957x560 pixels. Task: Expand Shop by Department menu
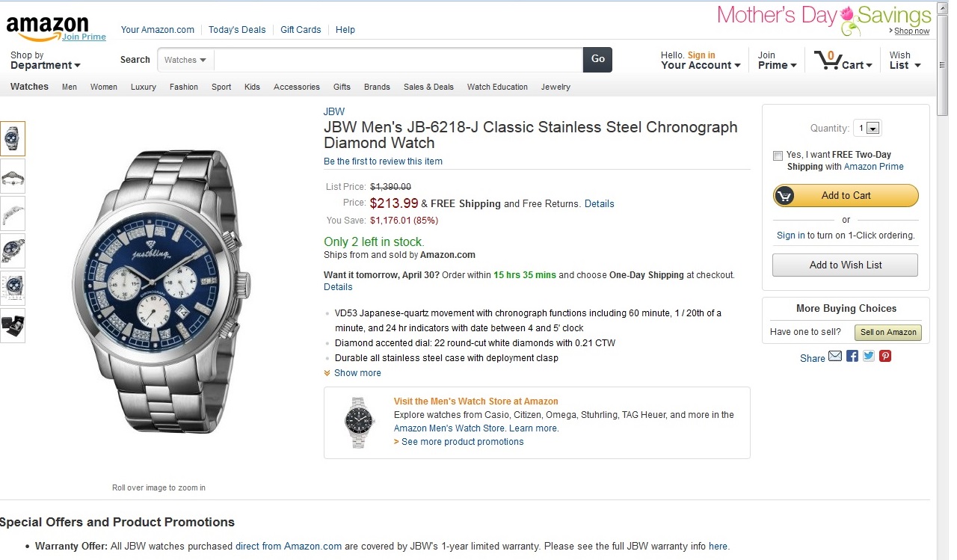[45, 61]
